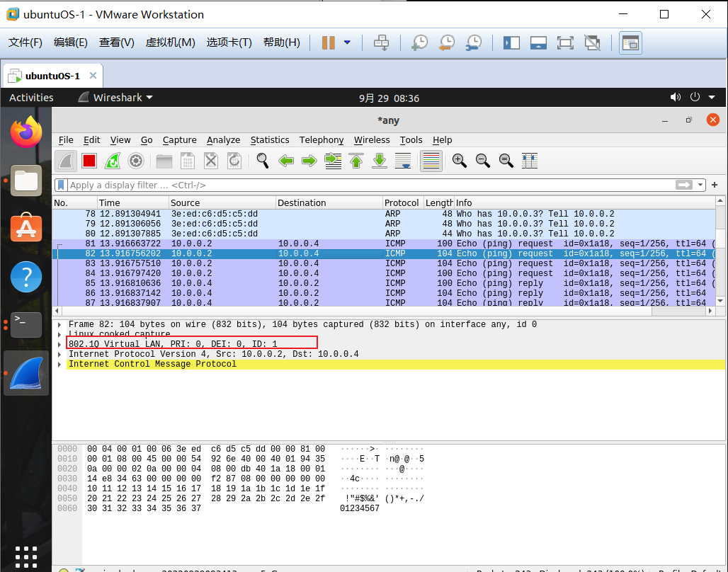Click the display filter input field
The image size is (728, 572).
pos(354,185)
